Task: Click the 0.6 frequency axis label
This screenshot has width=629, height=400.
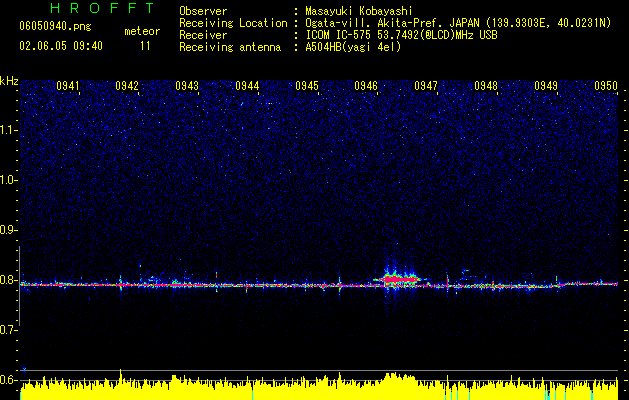Action: tap(9, 380)
